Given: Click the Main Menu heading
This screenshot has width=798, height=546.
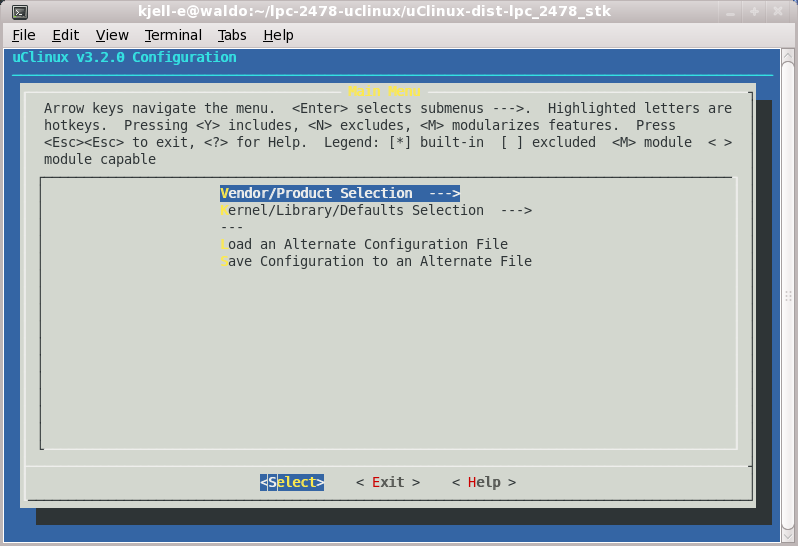Looking at the screenshot, I should click(x=384, y=91).
